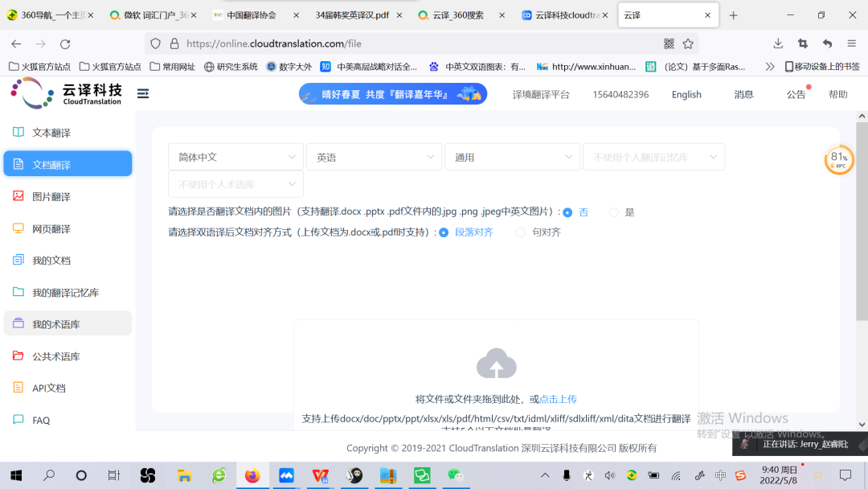Open the 不使用个人翻译记忆库 dropdown
Screen dimensions: 868x489
point(653,158)
